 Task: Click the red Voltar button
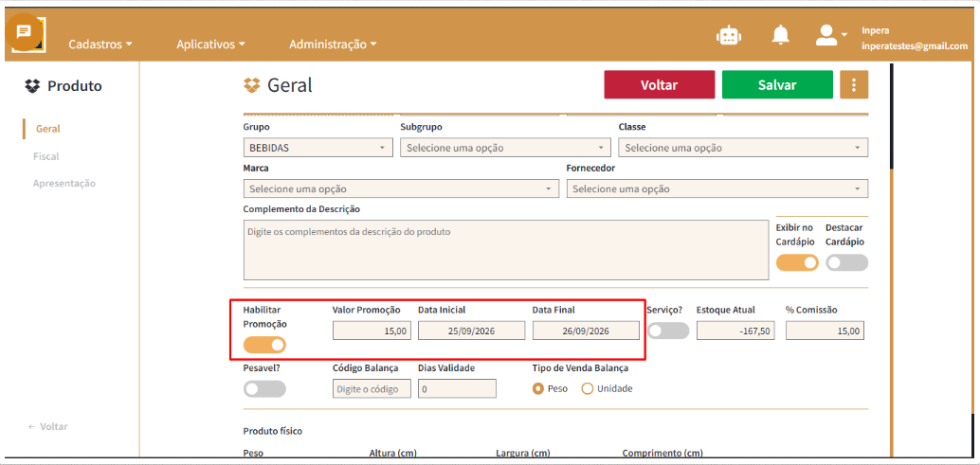[x=659, y=85]
